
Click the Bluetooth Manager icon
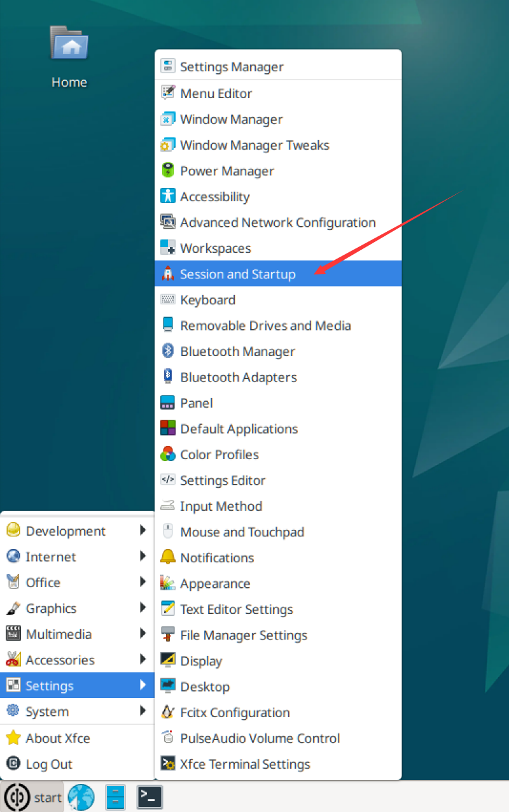click(x=168, y=351)
